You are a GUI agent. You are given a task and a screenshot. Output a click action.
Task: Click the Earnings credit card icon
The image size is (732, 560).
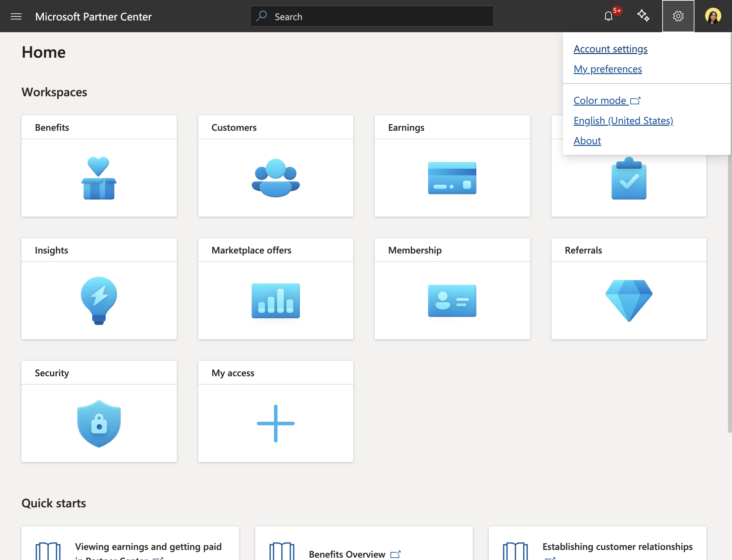[452, 178]
